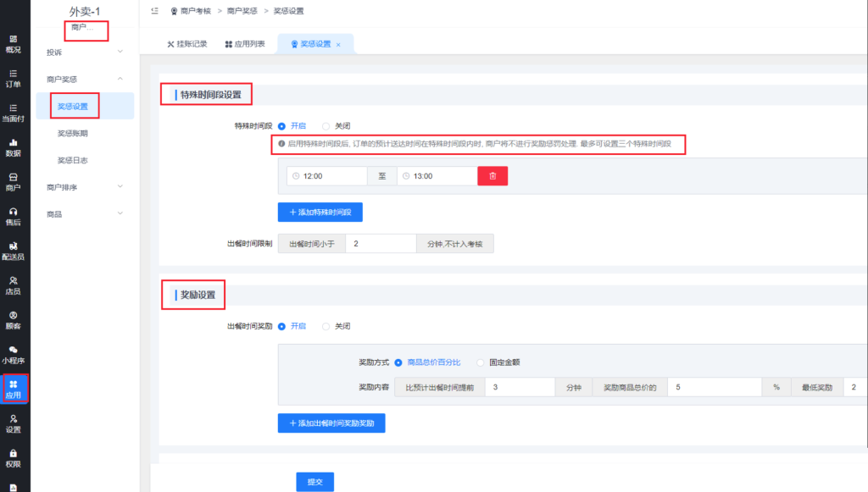Open 售后 after-sales headset icon

click(14, 217)
